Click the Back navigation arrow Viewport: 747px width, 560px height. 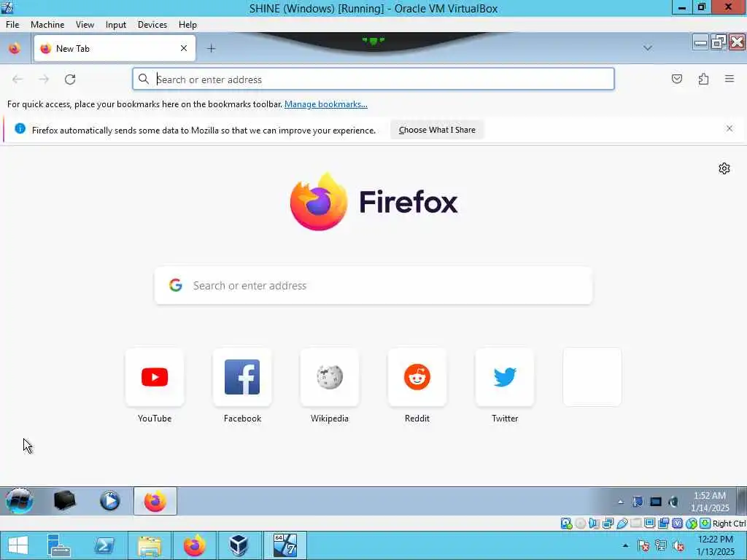(x=18, y=79)
